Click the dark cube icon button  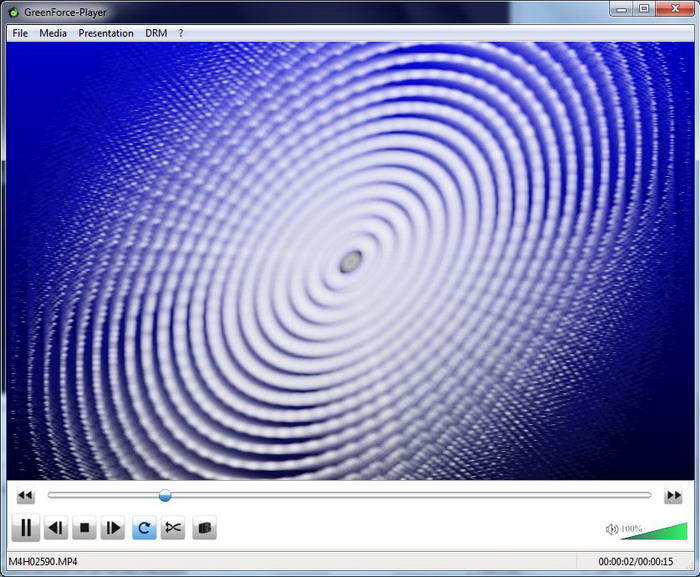204,528
